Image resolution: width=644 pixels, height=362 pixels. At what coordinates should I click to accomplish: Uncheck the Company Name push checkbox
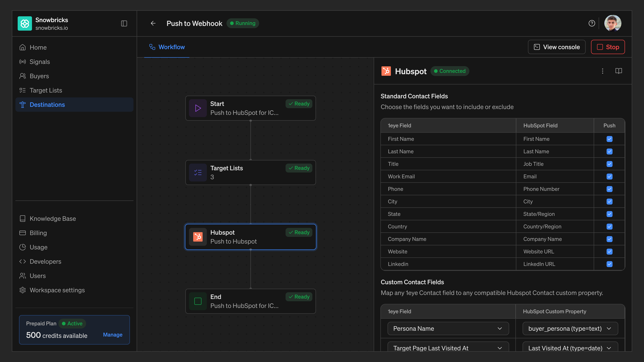click(609, 239)
